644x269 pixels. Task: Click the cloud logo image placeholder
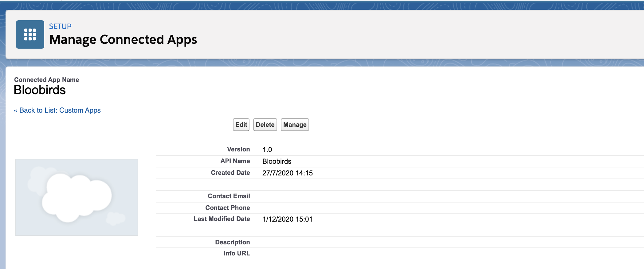(x=77, y=197)
